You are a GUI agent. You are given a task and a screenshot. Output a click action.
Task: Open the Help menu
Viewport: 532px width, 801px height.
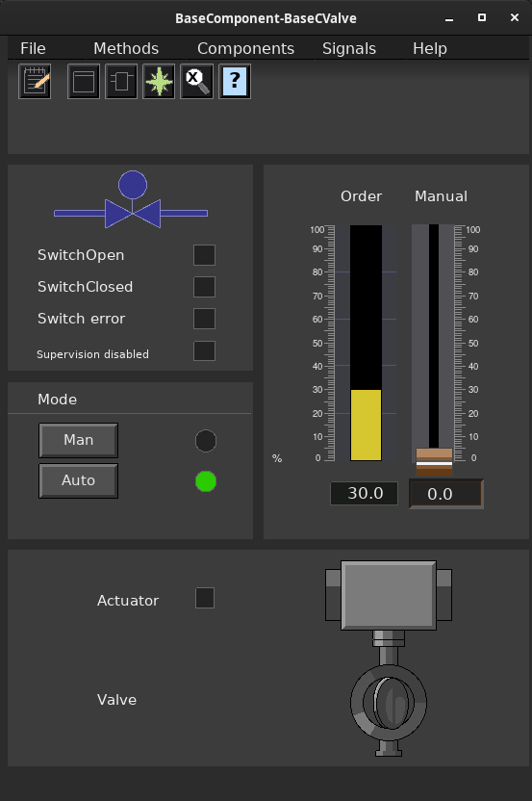[x=430, y=48]
